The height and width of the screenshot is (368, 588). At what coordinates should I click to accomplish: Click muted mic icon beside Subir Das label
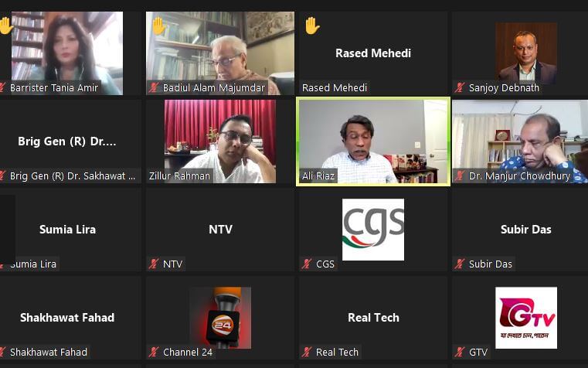tap(460, 264)
